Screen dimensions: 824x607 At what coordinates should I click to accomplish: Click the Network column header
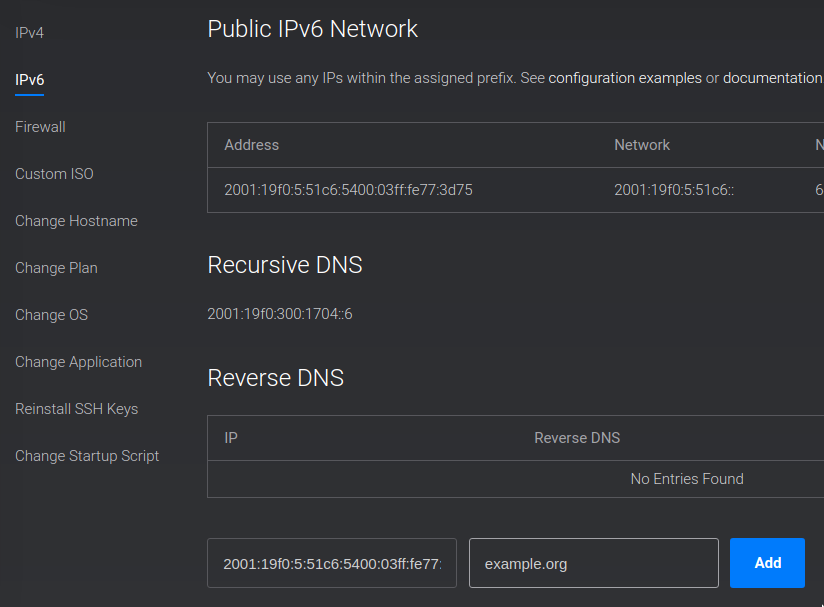tap(642, 145)
